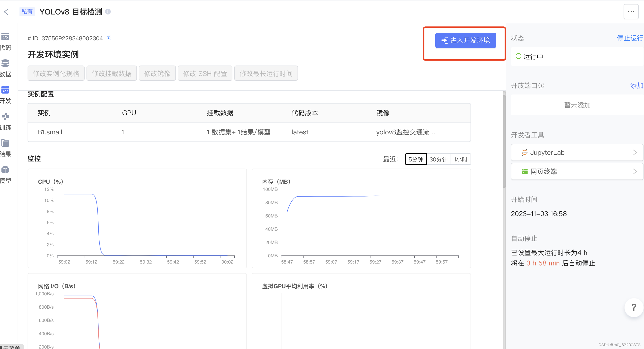Open the 结果 folder sidebar icon
Screen dimensions: 644x349
(5, 143)
